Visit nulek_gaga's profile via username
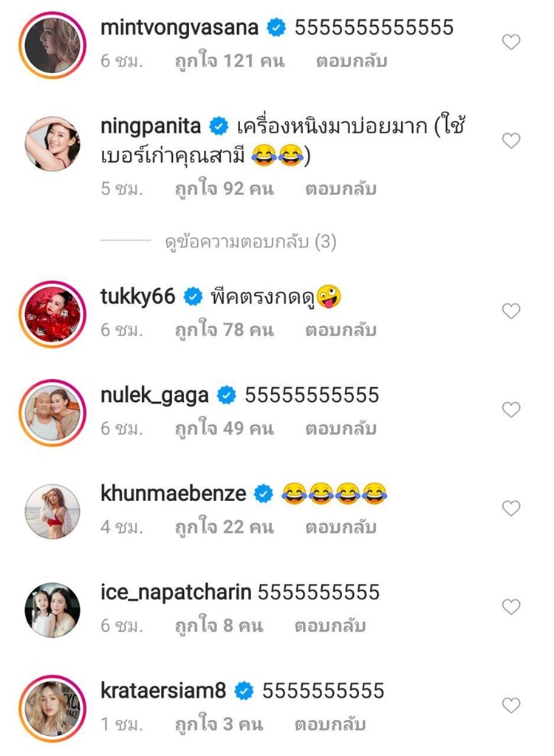This screenshot has width=554, height=756. (154, 395)
